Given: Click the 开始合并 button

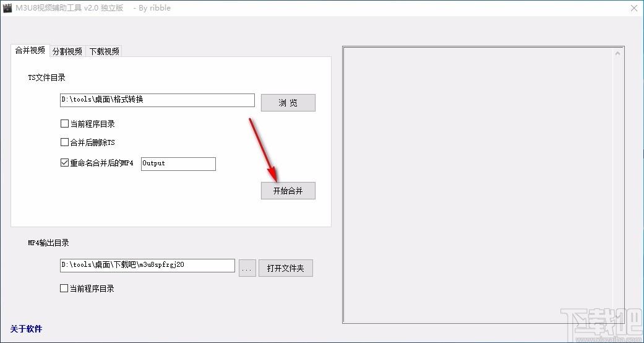Looking at the screenshot, I should click(288, 191).
